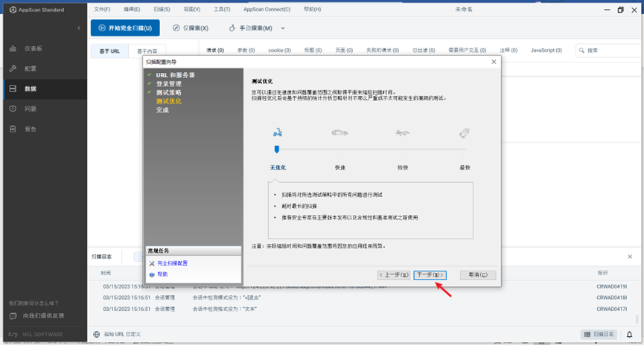644x345 pixels.
Task: Click the Previous step button in the wizard
Action: pyautogui.click(x=393, y=275)
